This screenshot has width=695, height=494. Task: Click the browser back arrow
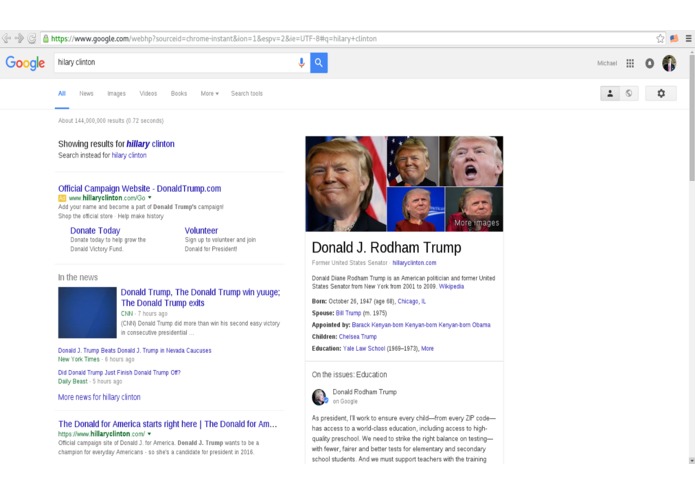pyautogui.click(x=6, y=39)
